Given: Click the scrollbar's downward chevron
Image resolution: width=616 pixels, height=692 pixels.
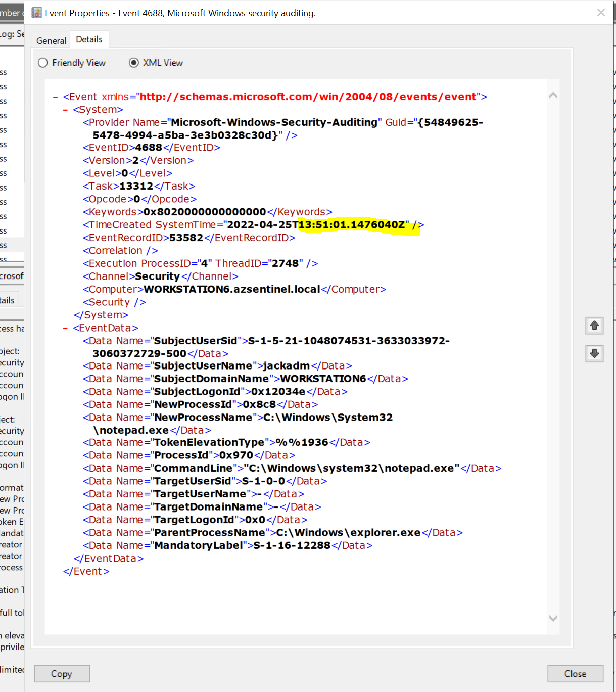Looking at the screenshot, I should coord(553,618).
